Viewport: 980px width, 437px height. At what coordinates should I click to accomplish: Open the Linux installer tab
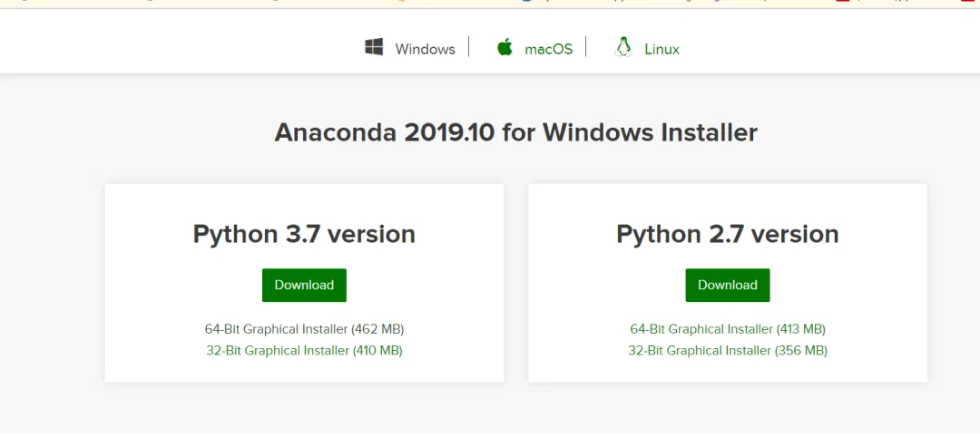pyautogui.click(x=661, y=49)
